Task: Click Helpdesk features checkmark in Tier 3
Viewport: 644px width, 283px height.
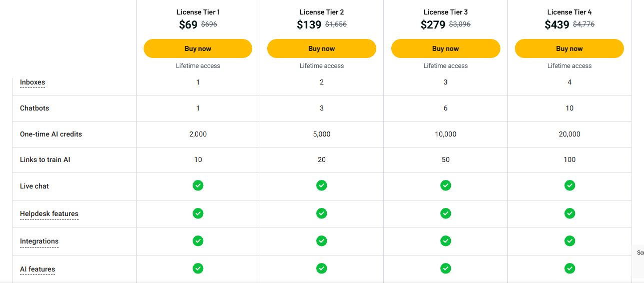Action: click(x=445, y=213)
